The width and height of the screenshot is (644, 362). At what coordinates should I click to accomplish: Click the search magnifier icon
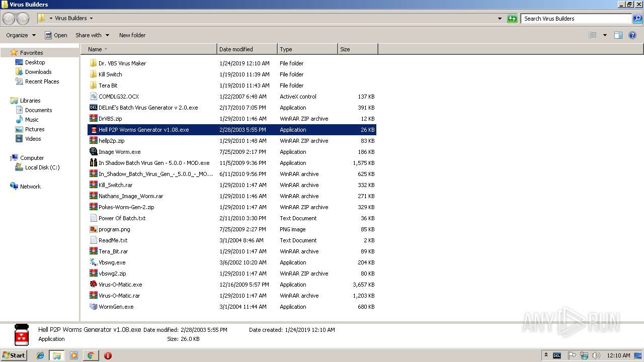click(x=637, y=19)
